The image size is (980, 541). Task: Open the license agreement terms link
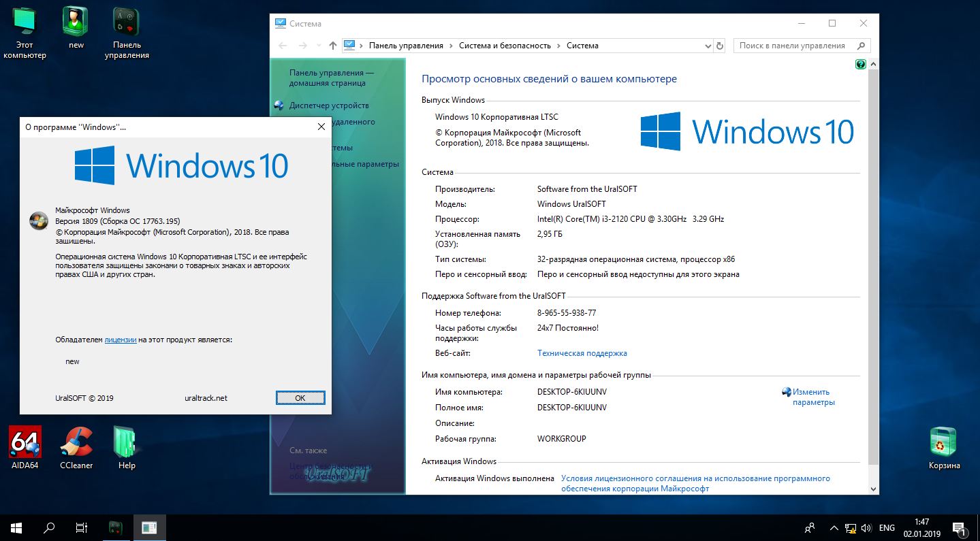tap(695, 483)
